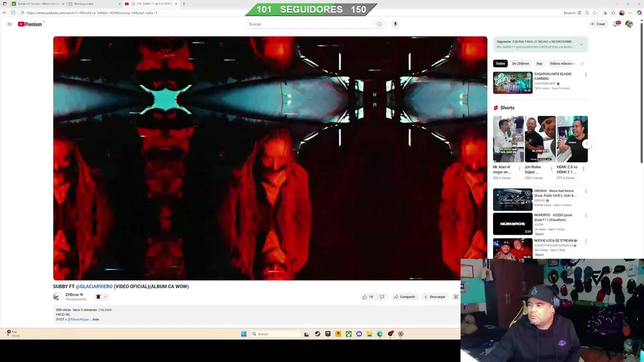Image resolution: width=644 pixels, height=362 pixels.
Task: Open Discord from the taskbar
Action: coord(359,334)
